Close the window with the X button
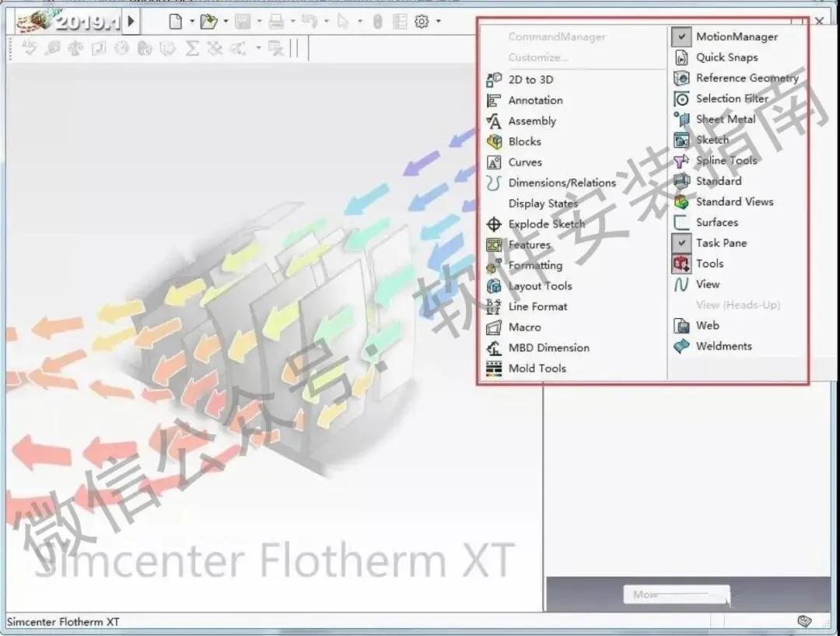Image resolution: width=840 pixels, height=636 pixels. click(x=819, y=21)
